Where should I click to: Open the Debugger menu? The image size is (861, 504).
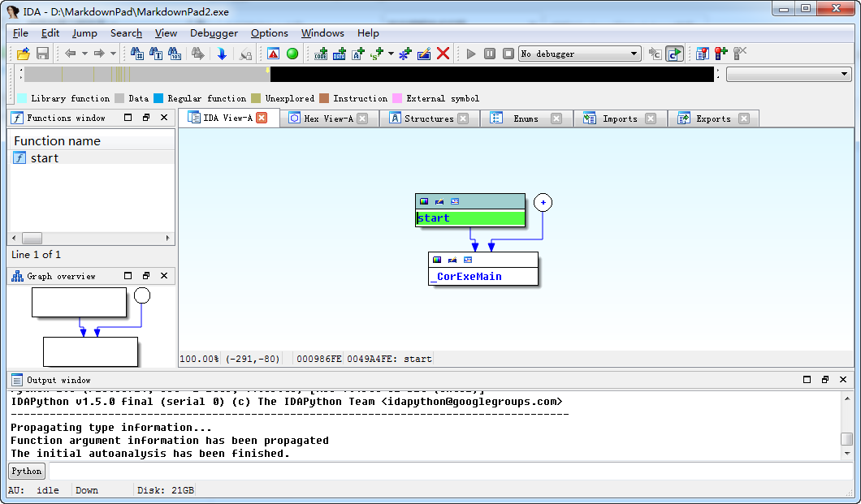click(x=214, y=33)
